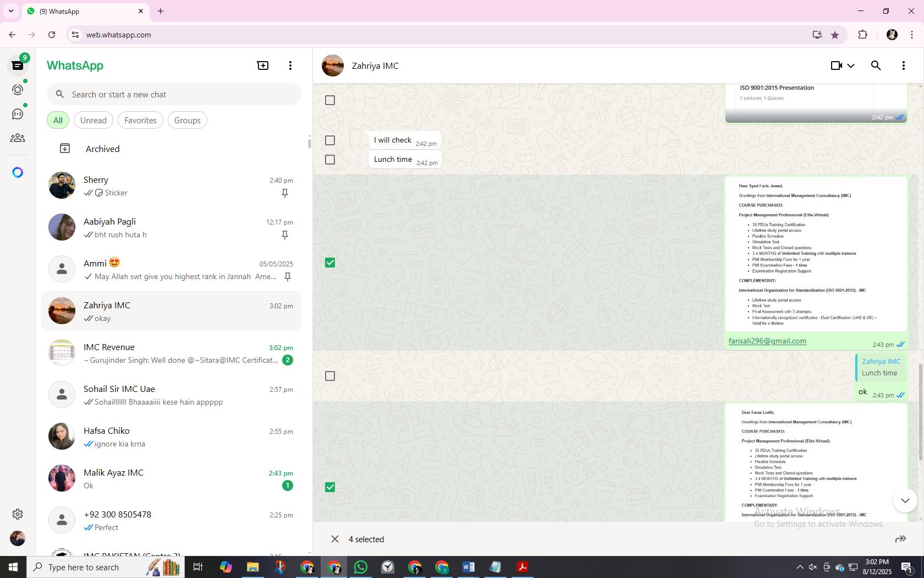Click the conversation vertical scrollbar

pos(921,413)
